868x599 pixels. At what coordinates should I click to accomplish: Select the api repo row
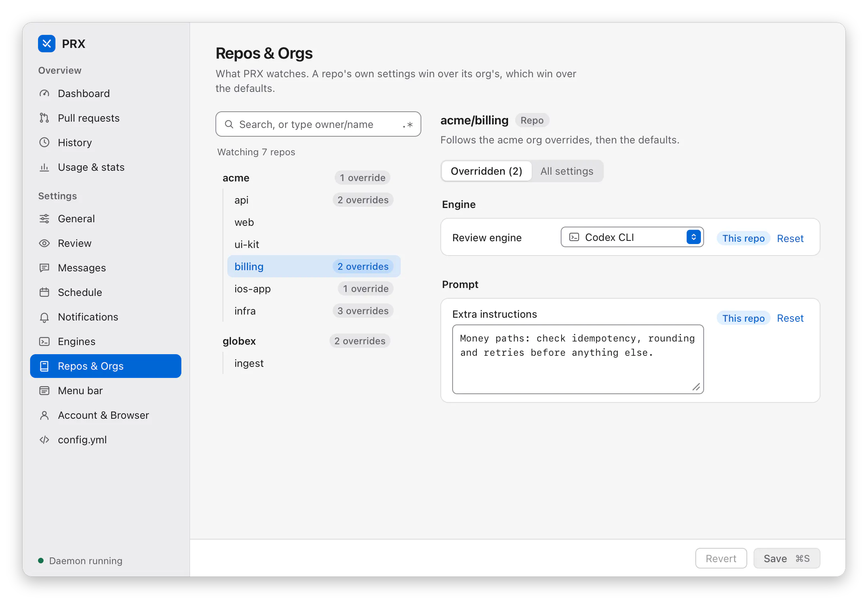(x=314, y=200)
